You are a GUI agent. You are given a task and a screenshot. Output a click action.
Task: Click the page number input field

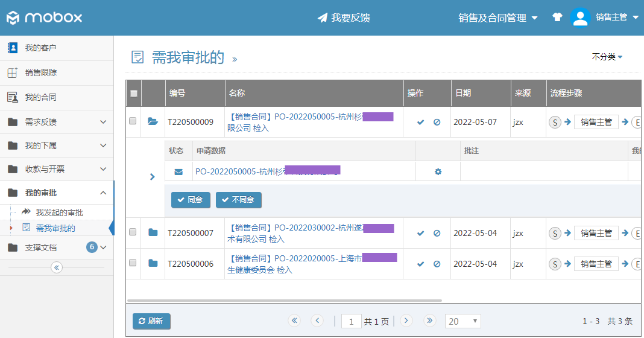[x=351, y=321]
